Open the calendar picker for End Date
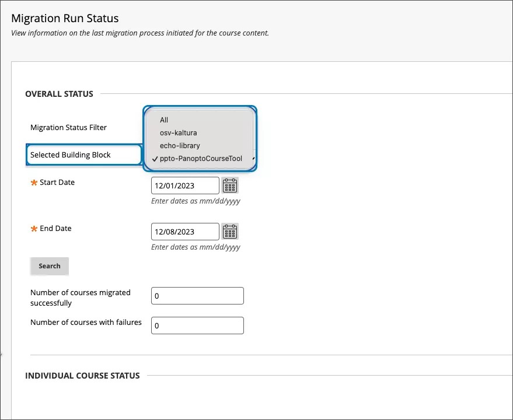The image size is (513, 420). [x=230, y=231]
